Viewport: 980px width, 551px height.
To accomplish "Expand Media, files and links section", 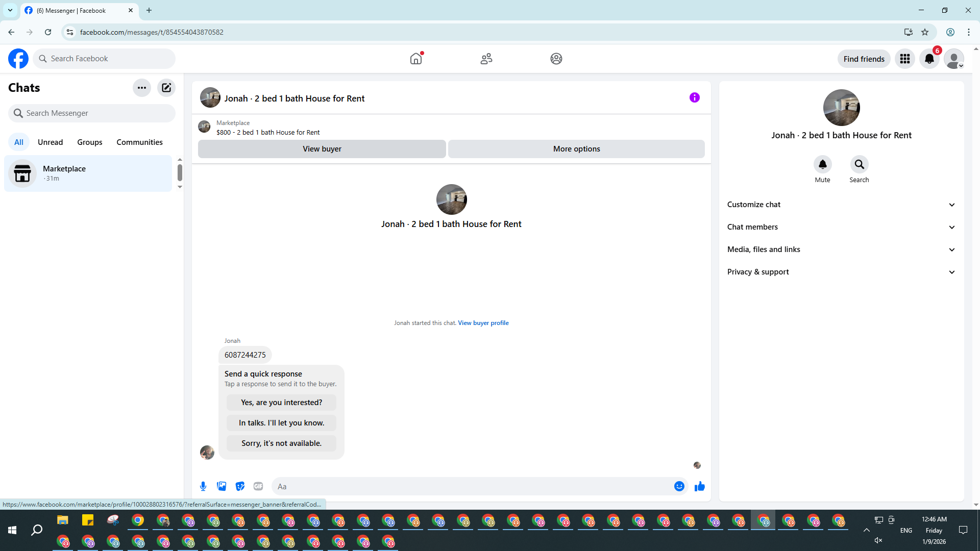I will (841, 249).
